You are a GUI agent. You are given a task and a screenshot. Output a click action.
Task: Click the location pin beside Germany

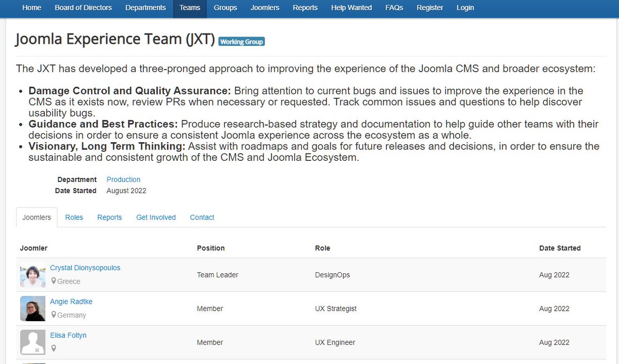coord(54,315)
